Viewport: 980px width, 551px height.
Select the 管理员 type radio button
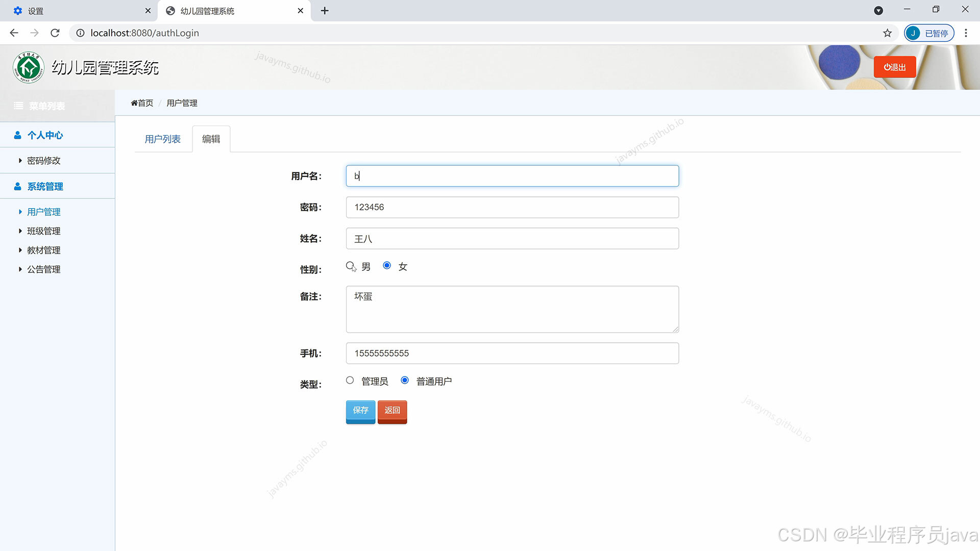pyautogui.click(x=350, y=381)
